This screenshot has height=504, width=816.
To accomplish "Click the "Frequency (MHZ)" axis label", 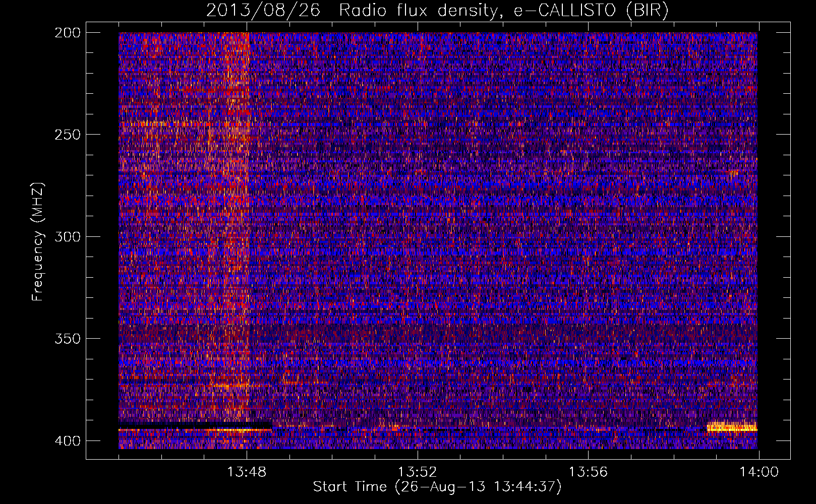I will (38, 241).
